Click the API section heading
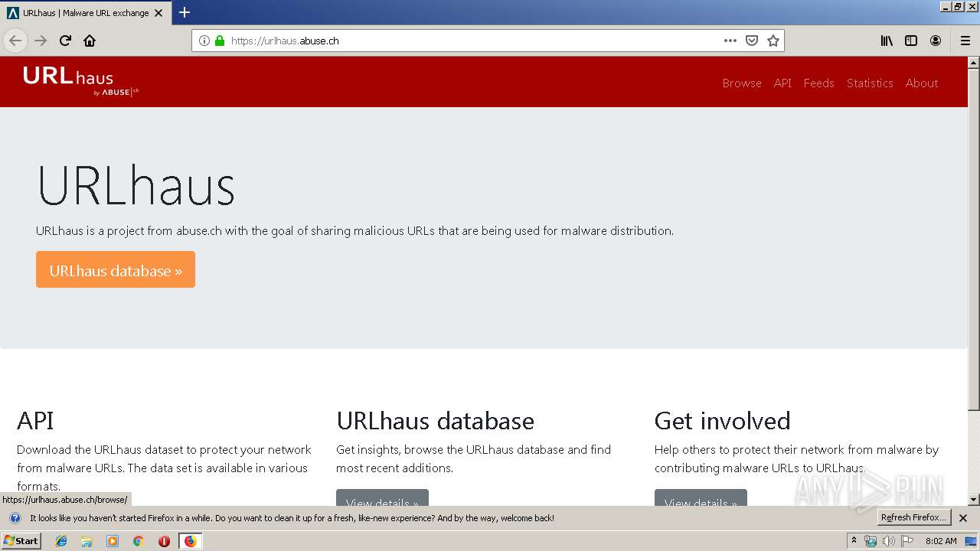 (35, 420)
